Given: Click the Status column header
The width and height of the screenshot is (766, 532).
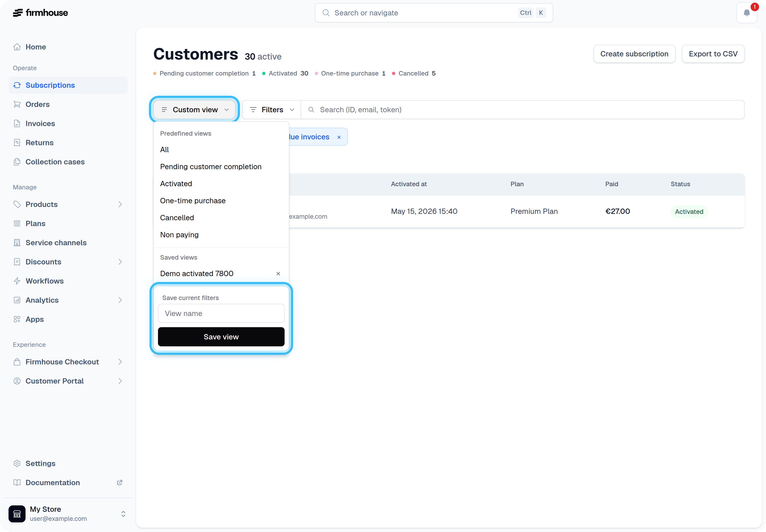Looking at the screenshot, I should point(680,184).
